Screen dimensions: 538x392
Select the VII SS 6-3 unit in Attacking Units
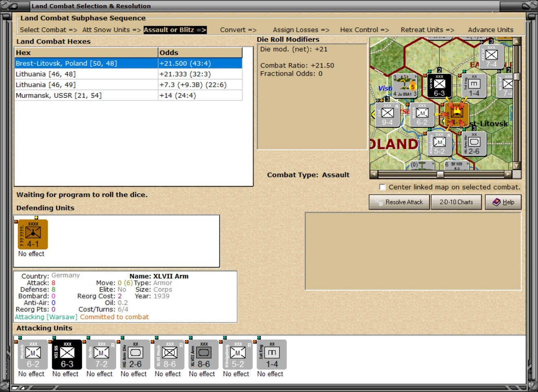(x=67, y=355)
